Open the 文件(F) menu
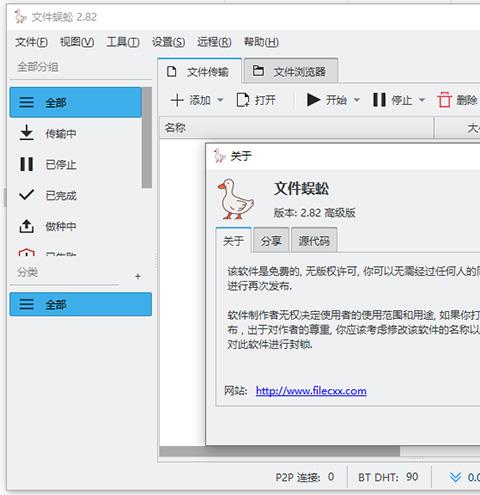This screenshot has width=480, height=495. point(32,42)
